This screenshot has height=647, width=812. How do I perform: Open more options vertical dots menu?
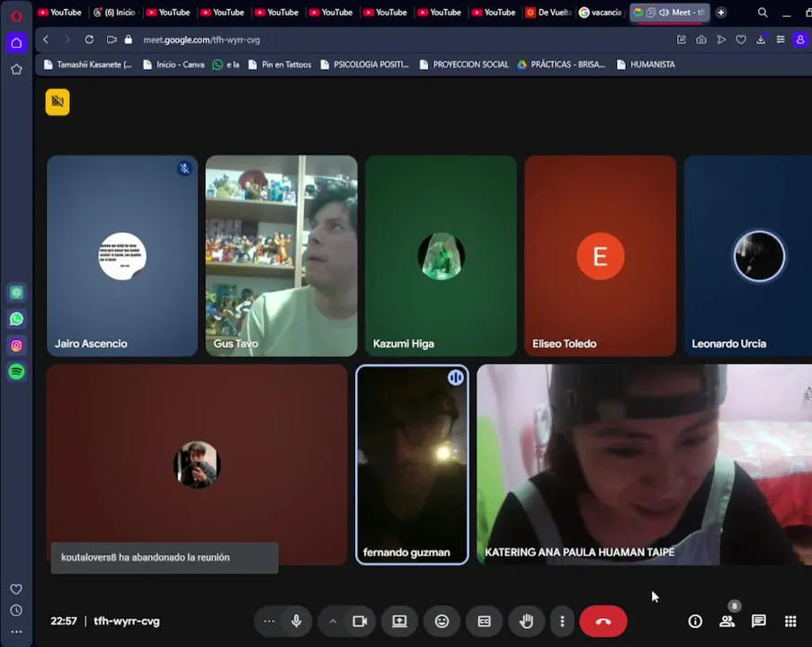coord(562,621)
